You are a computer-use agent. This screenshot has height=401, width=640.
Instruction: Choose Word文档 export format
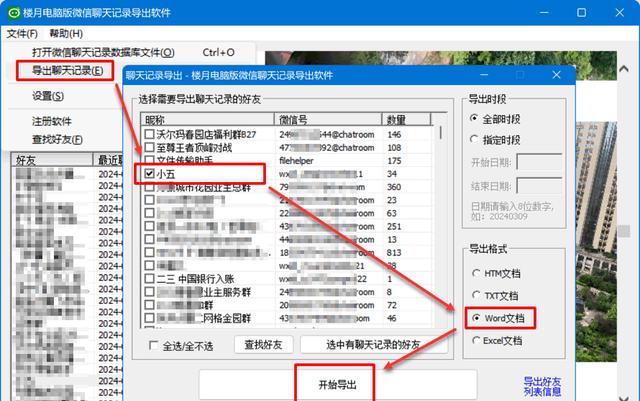tap(476, 318)
